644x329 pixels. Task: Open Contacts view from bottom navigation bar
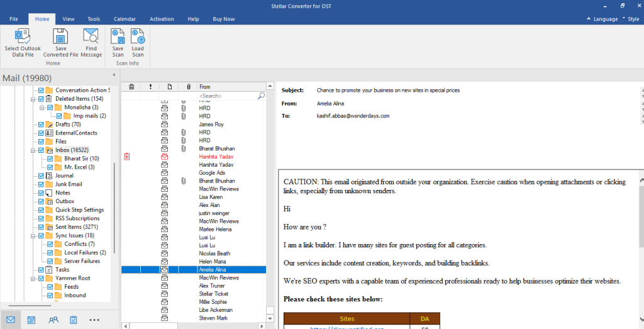click(x=53, y=320)
